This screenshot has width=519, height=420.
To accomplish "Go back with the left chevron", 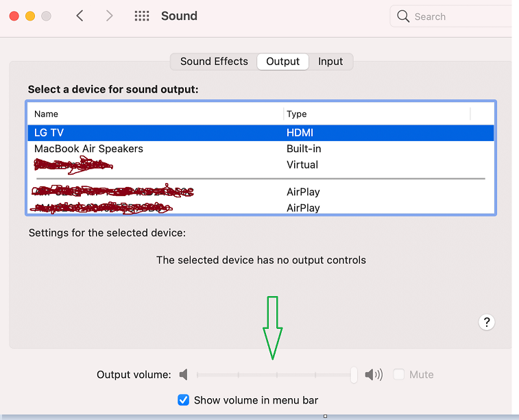I will point(80,16).
